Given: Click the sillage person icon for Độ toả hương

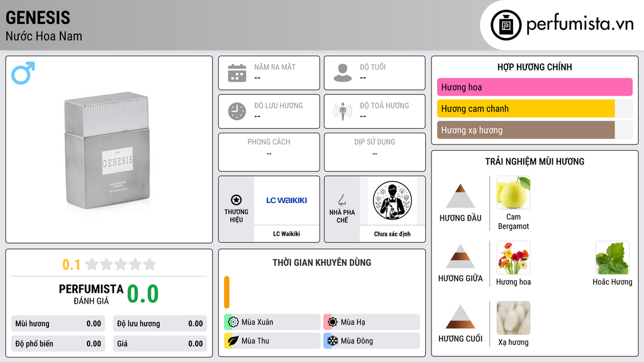Looking at the screenshot, I should (343, 111).
